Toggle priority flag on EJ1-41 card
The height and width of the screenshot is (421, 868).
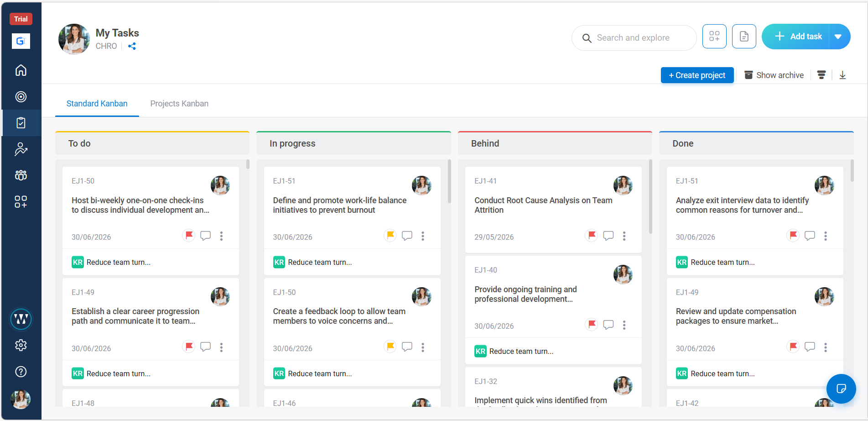(592, 236)
